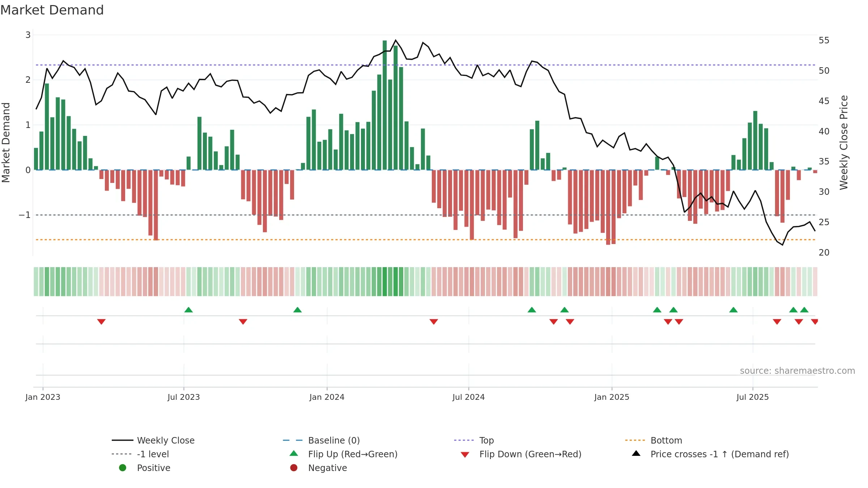Click the Weekly Close legend line
The image size is (868, 488).
click(122, 440)
